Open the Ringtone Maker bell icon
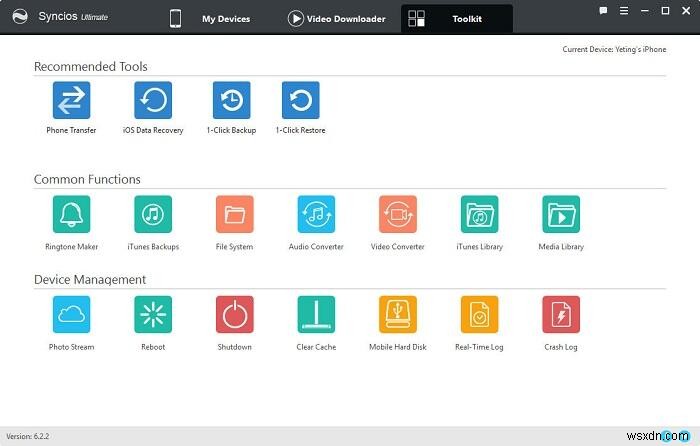Screen dimensions: 700x446 coord(71,214)
